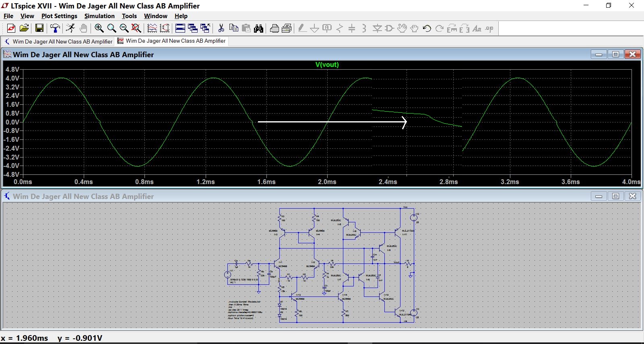Click the Rotate component icon

coord(452,28)
